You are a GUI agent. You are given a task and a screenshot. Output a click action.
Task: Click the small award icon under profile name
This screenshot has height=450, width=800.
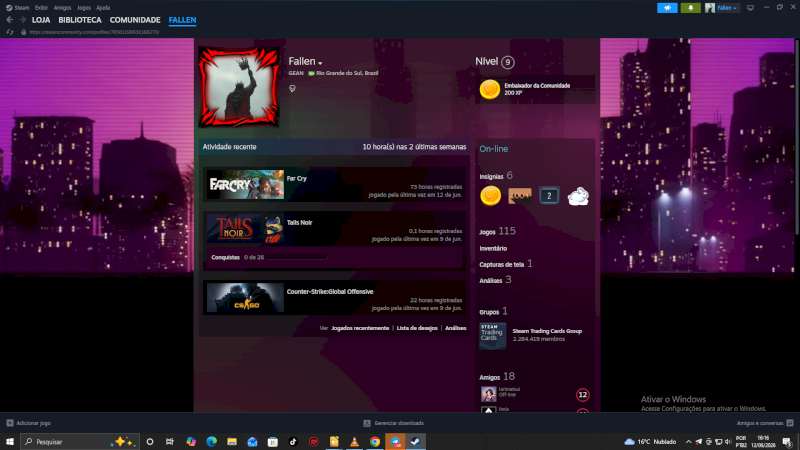click(292, 88)
